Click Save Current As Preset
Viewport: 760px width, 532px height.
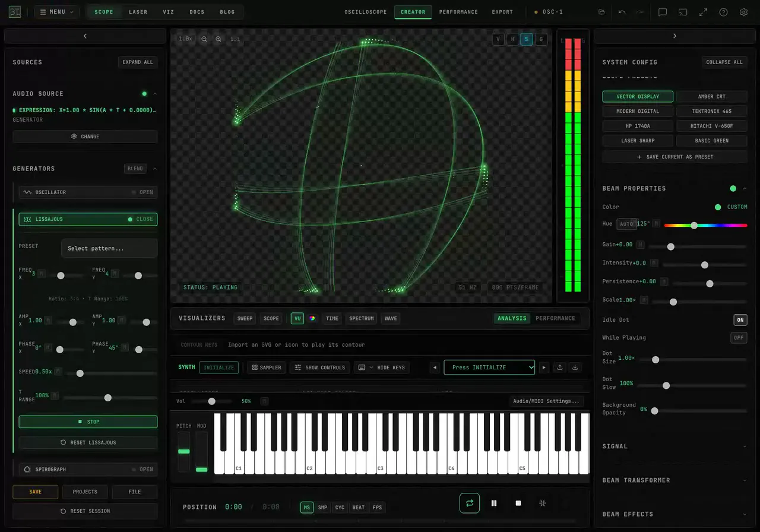674,157
